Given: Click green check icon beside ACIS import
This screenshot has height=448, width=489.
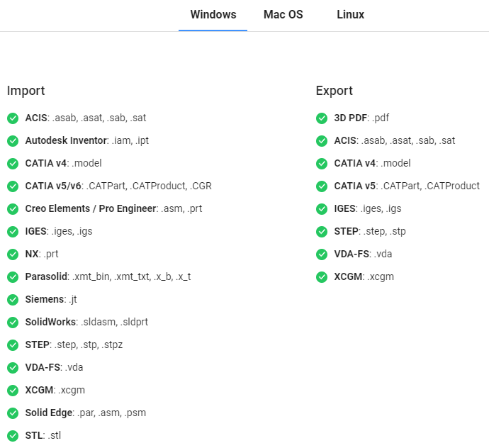Looking at the screenshot, I should coord(13,118).
